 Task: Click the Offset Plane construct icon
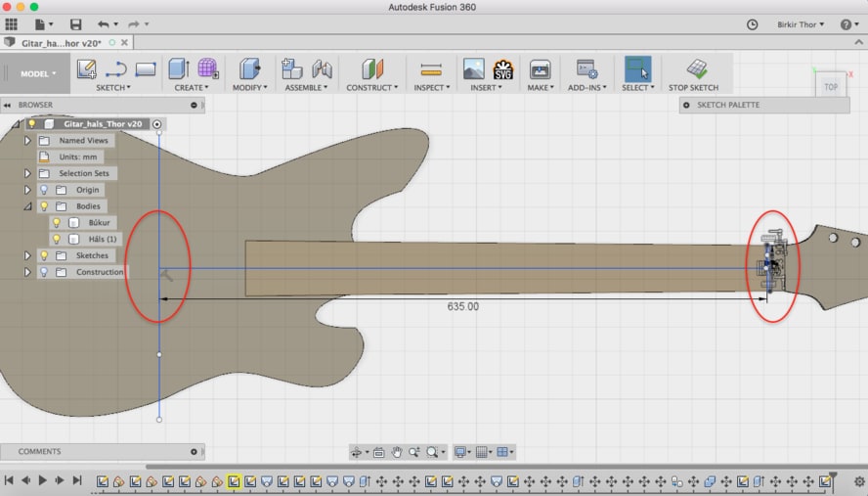point(372,69)
